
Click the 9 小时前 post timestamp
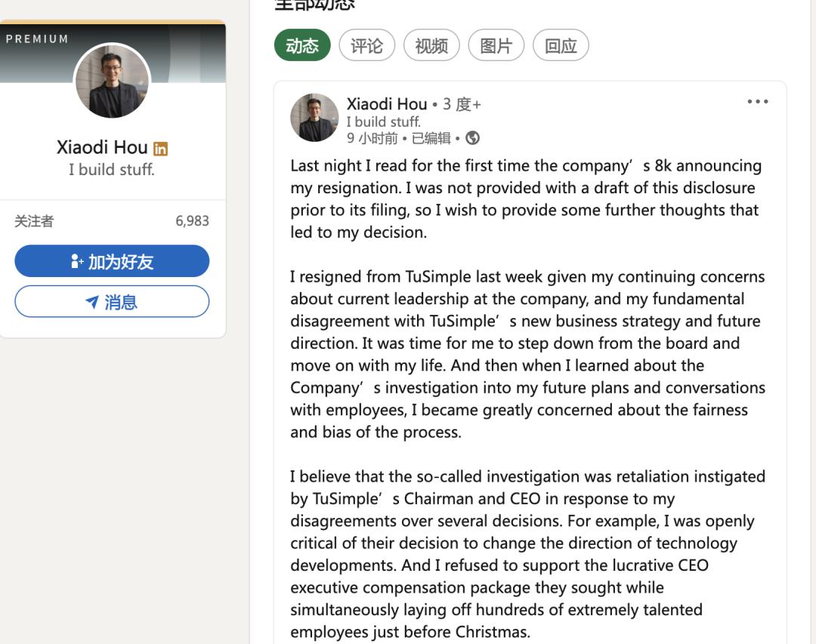372,138
